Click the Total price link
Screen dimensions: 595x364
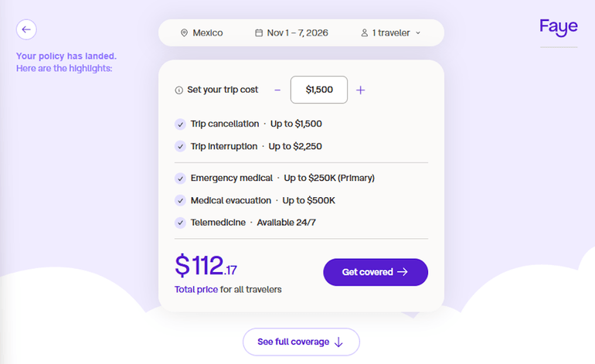pyautogui.click(x=195, y=290)
